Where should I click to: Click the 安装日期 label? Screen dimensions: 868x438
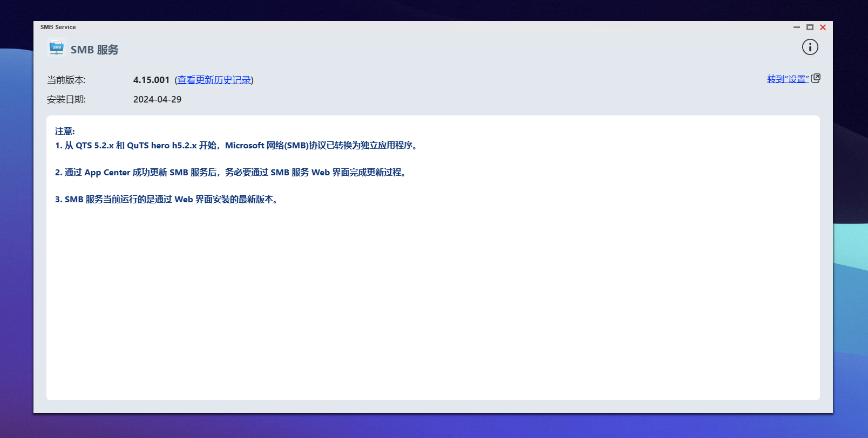pos(66,99)
